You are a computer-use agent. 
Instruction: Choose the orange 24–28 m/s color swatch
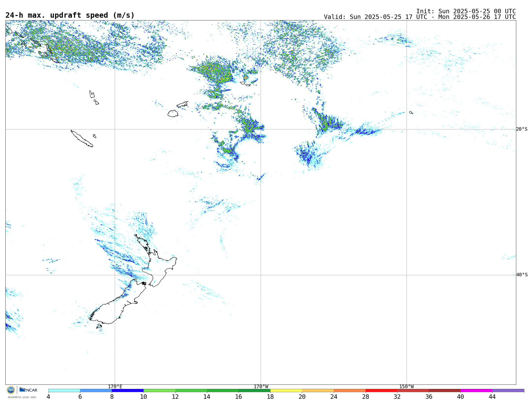pyautogui.click(x=350, y=391)
